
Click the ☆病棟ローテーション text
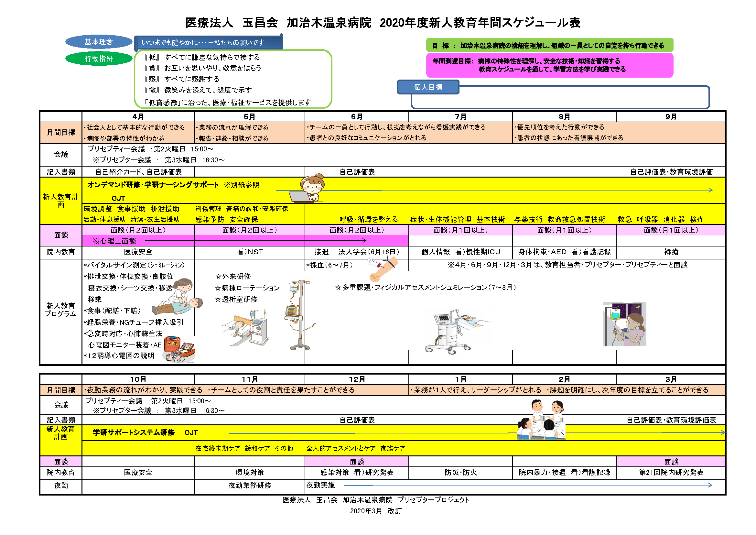point(247,288)
